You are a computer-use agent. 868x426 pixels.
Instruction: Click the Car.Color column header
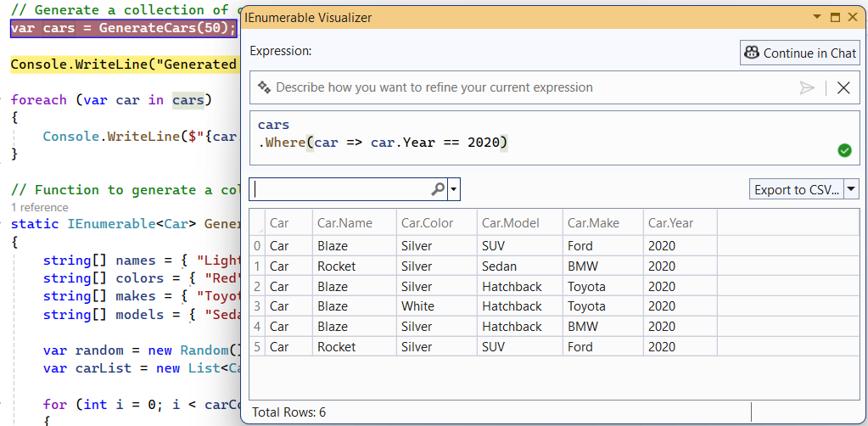click(x=427, y=223)
